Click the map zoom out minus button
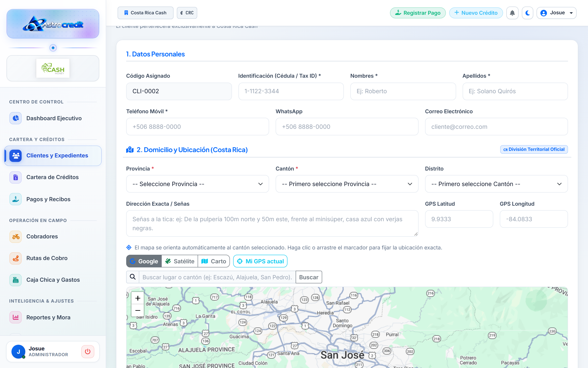588x368 pixels. coord(138,311)
